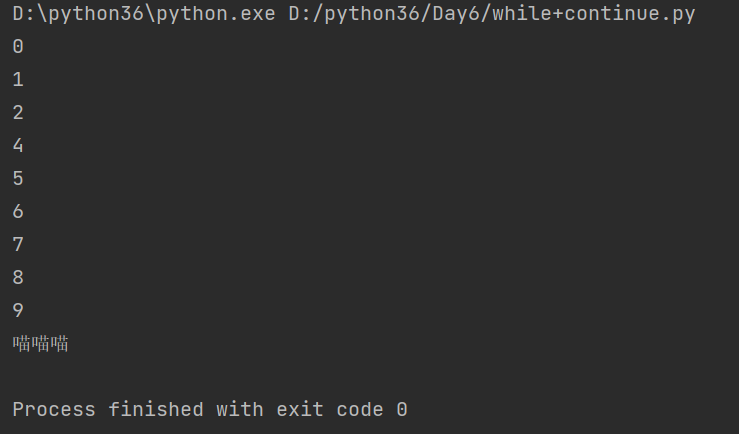Screen dimensions: 739x434
Task: Place cursor on output line 4
Action: click(x=18, y=146)
